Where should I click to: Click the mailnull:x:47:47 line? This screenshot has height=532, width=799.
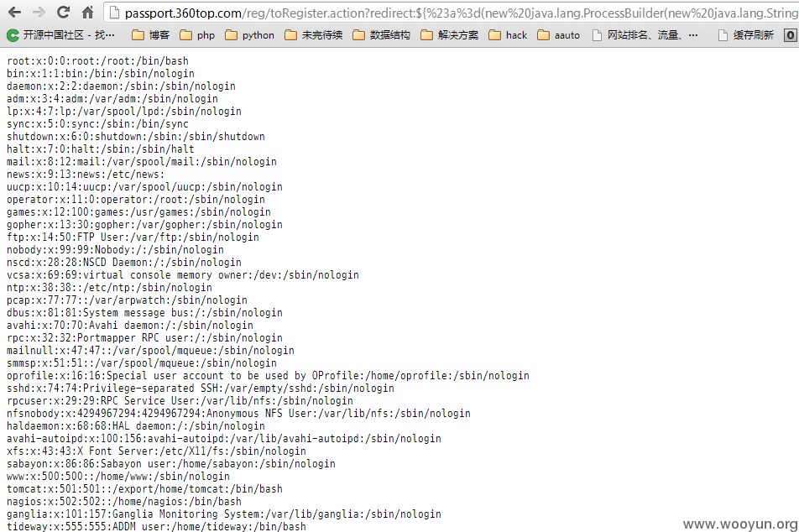(150, 350)
